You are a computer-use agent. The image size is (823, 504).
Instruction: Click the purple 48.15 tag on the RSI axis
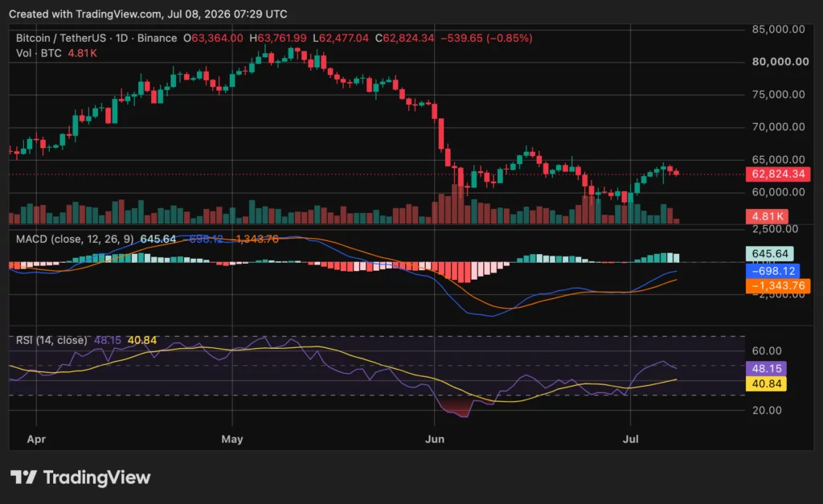(x=766, y=368)
